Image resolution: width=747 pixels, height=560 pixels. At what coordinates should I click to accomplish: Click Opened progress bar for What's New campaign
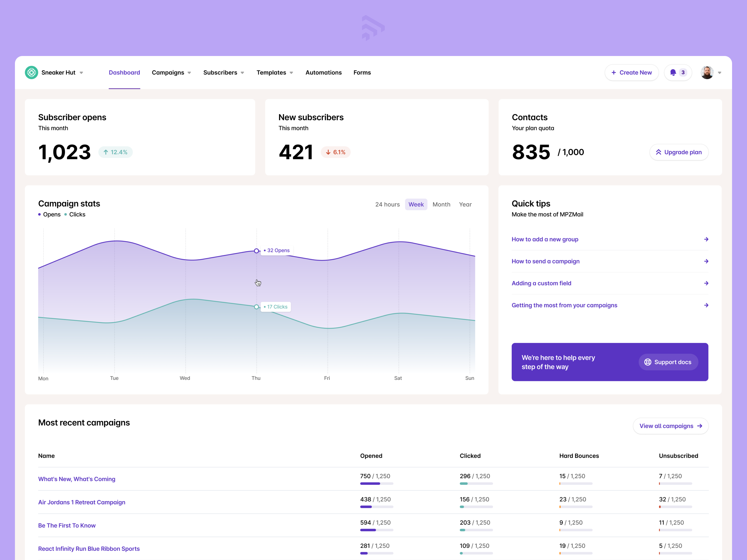tap(376, 484)
